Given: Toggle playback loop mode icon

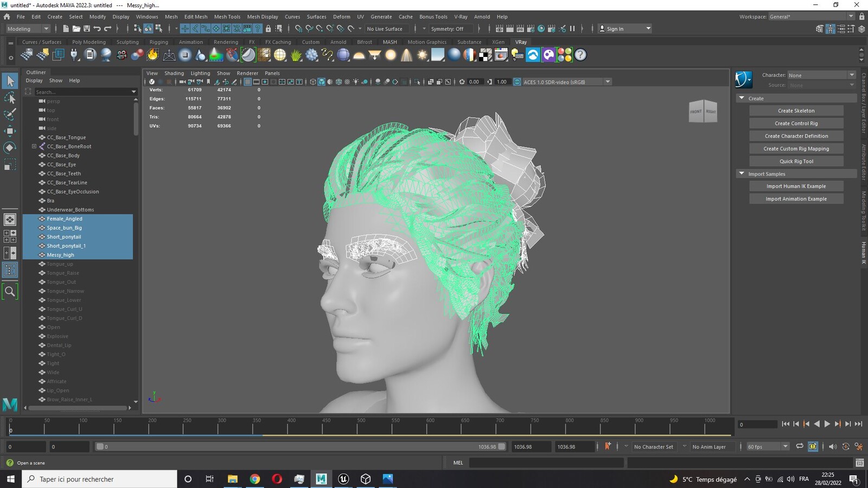Looking at the screenshot, I should click(x=800, y=446).
